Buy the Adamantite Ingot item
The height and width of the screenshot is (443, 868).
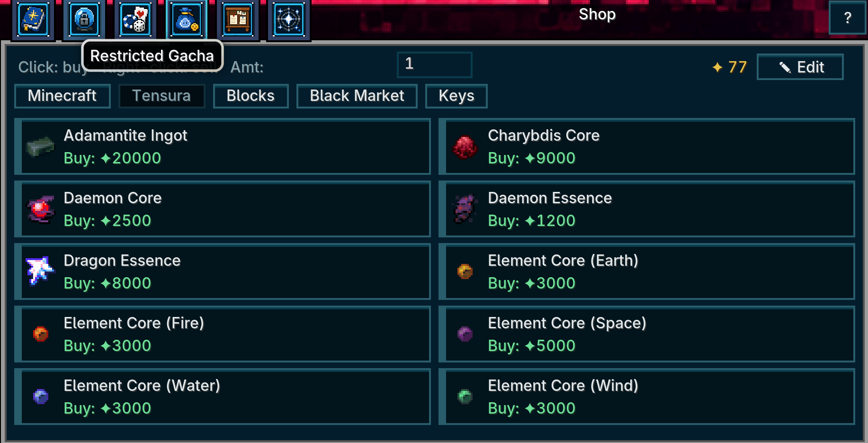coord(223,146)
